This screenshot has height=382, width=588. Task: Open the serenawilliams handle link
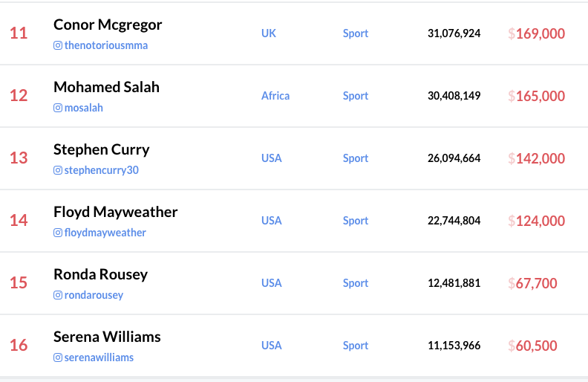point(99,357)
